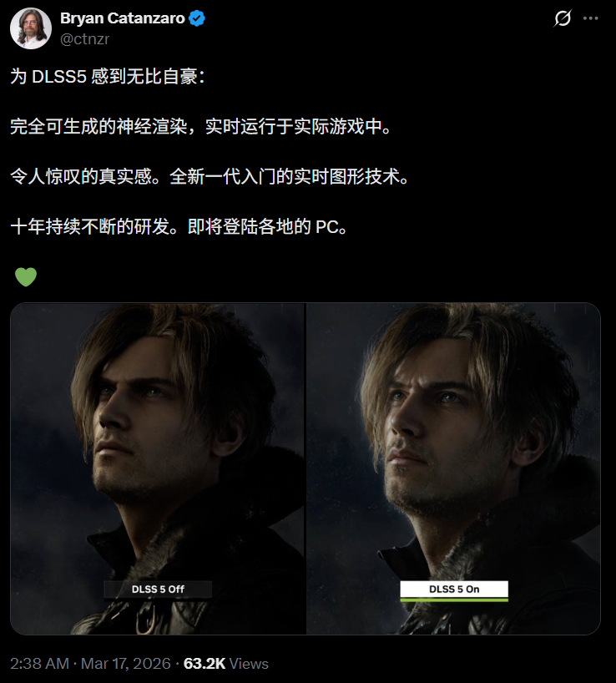The height and width of the screenshot is (683, 616).
Task: Click the Mar 17, 2026 date
Action: click(x=126, y=664)
